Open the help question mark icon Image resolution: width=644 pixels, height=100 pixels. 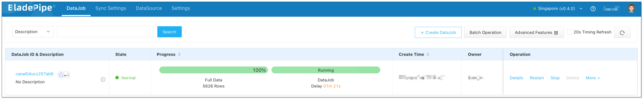click(593, 9)
